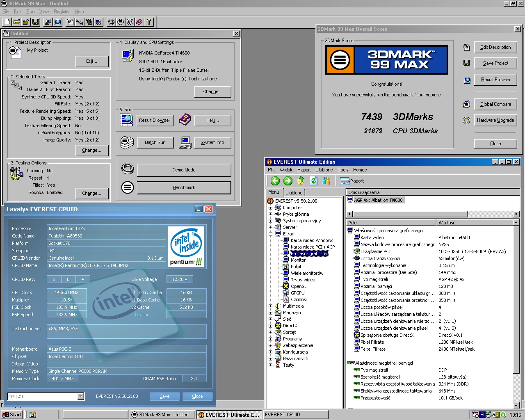Viewport: 525px width, 420px height.
Task: Switch to the Ulubione tab in EVEREST sidebar
Action: tap(294, 193)
